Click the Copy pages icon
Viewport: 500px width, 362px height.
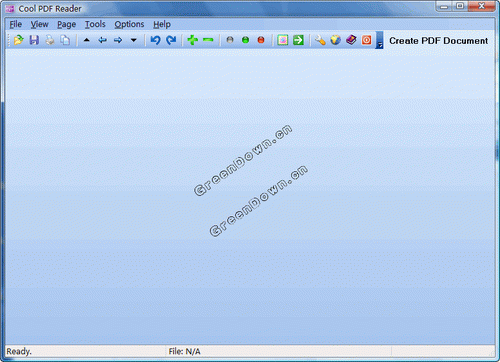tap(65, 40)
